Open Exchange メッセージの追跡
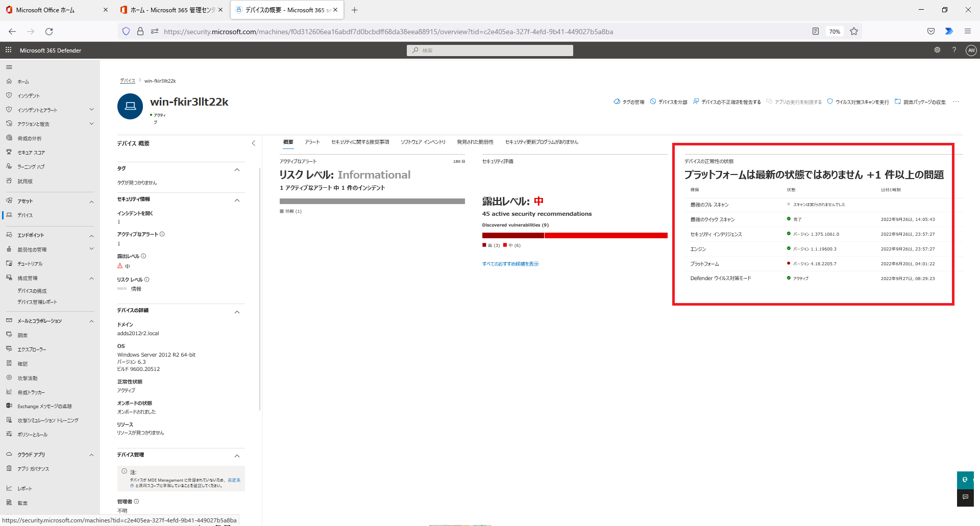The image size is (980, 526). [x=45, y=406]
